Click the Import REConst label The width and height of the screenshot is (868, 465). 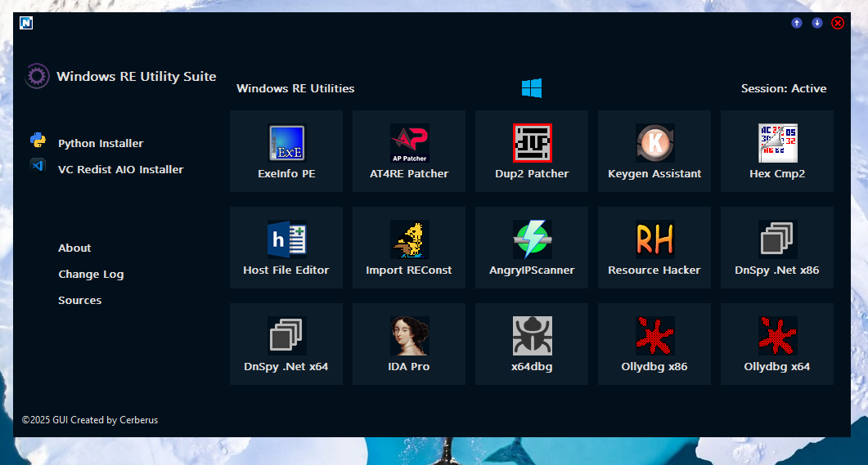409,270
